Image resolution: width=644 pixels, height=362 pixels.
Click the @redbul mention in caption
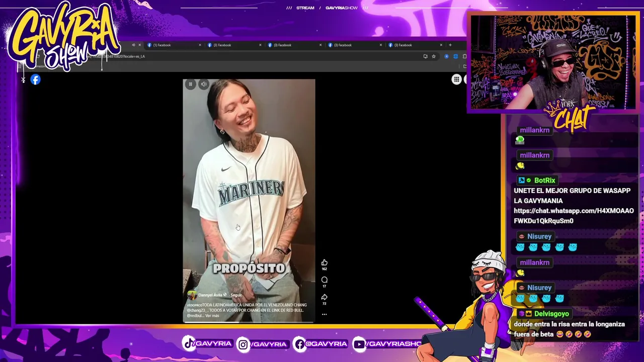[x=195, y=316]
